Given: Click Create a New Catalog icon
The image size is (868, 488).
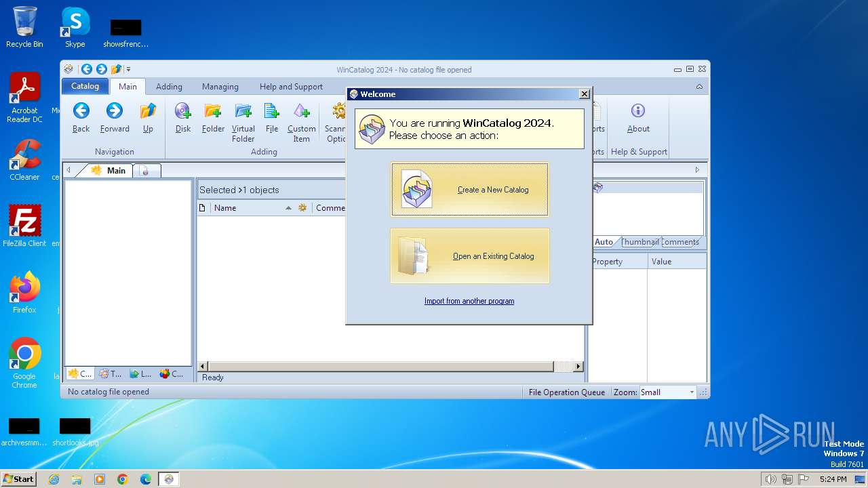Looking at the screenshot, I should click(x=416, y=189).
